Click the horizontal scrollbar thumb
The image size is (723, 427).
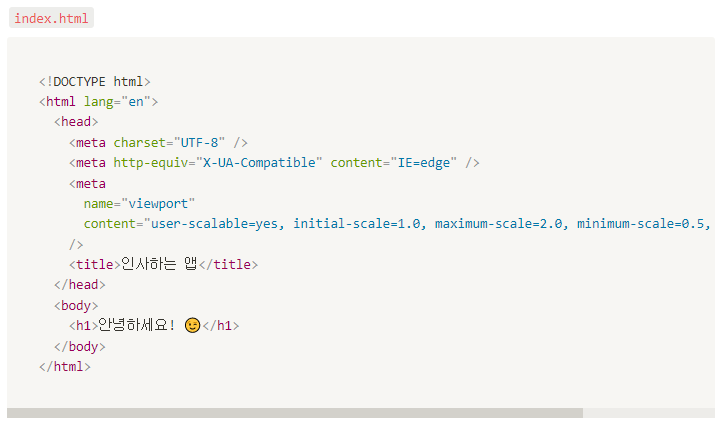point(295,413)
